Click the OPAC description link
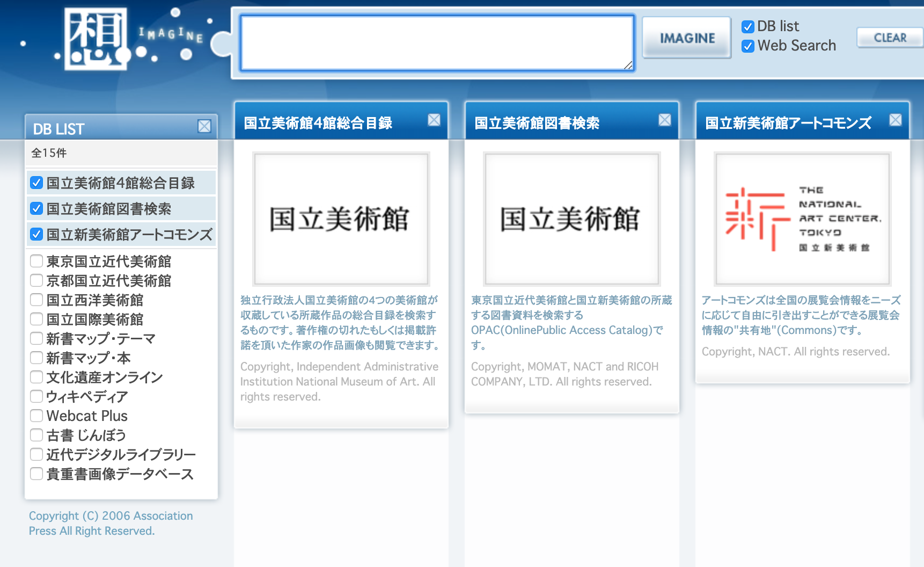 [571, 323]
